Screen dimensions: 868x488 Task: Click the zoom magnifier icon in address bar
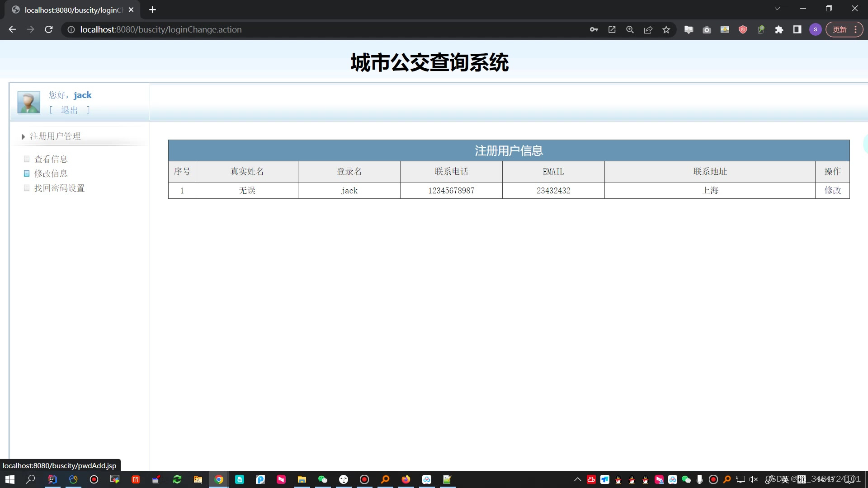click(x=630, y=29)
